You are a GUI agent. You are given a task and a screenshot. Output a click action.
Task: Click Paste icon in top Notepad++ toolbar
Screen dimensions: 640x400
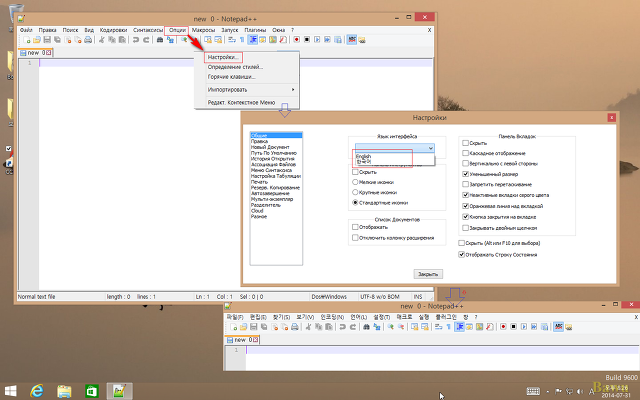pyautogui.click(x=122, y=40)
